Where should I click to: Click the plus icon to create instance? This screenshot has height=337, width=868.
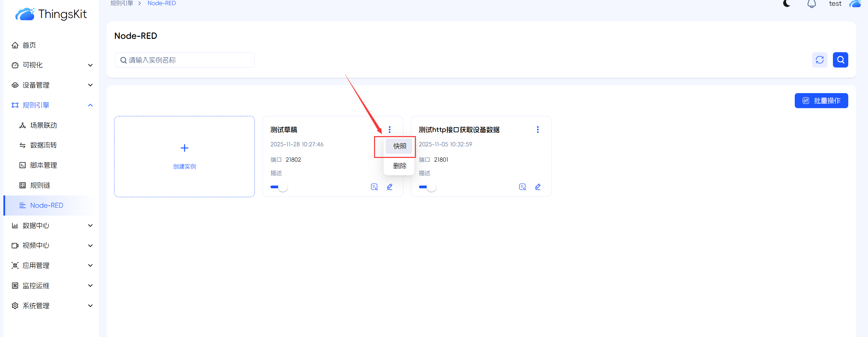tap(184, 148)
